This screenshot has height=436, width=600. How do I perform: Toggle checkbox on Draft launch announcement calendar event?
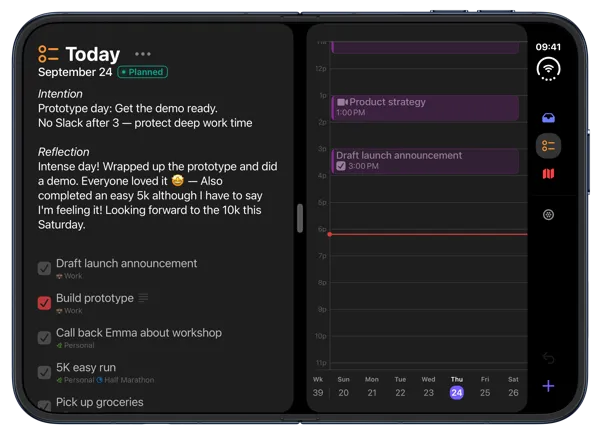click(x=341, y=166)
